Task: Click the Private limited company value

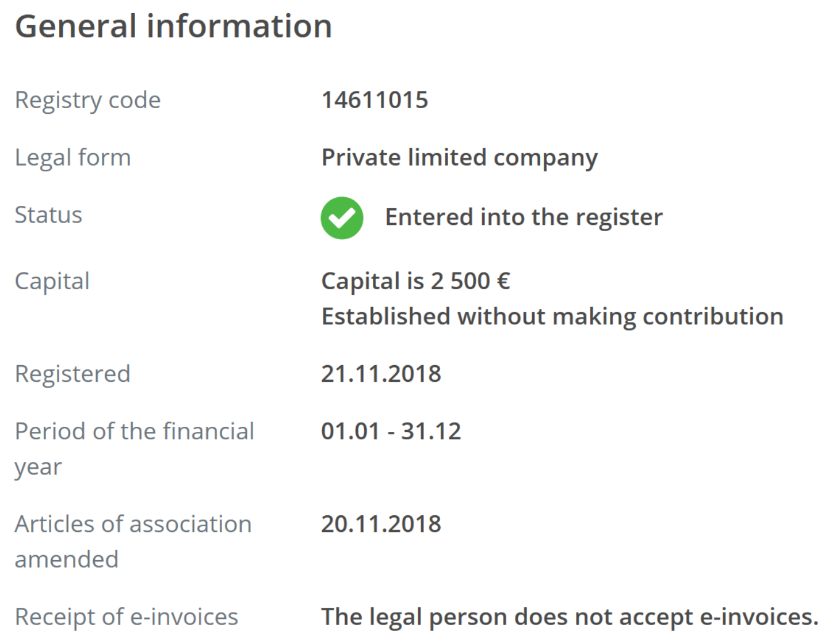Action: tap(459, 158)
